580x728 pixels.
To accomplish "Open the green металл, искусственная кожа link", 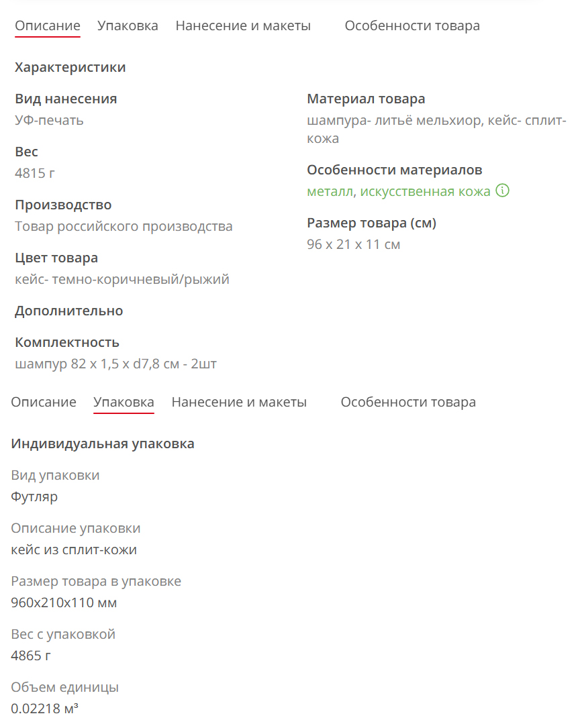I will point(398,192).
